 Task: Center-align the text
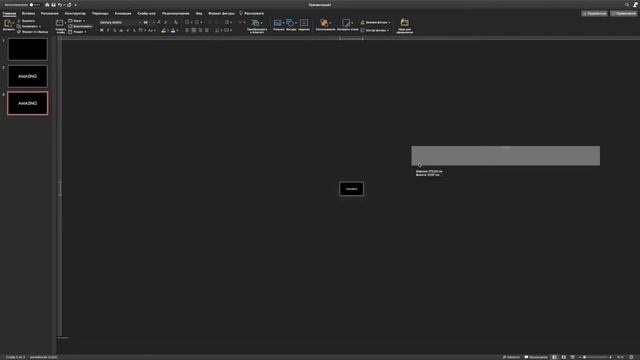coord(193,30)
